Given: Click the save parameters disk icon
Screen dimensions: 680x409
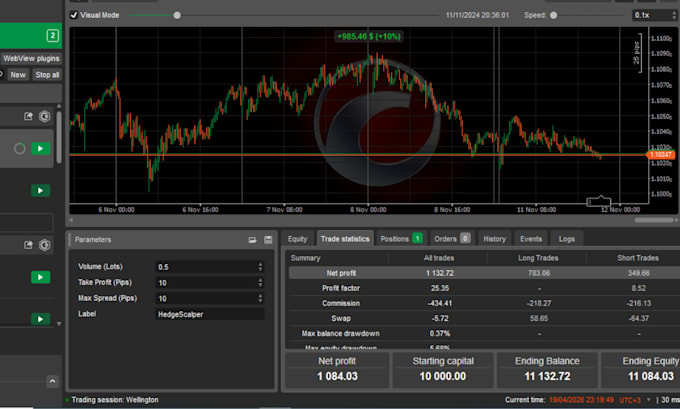Looking at the screenshot, I should pyautogui.click(x=268, y=240).
